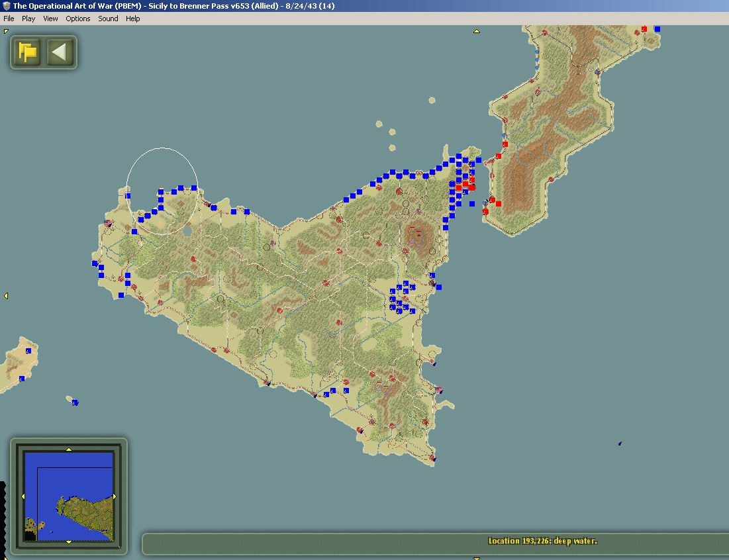Click the minimap's bottom scroll arrow
729x560 pixels.
pyautogui.click(x=69, y=542)
